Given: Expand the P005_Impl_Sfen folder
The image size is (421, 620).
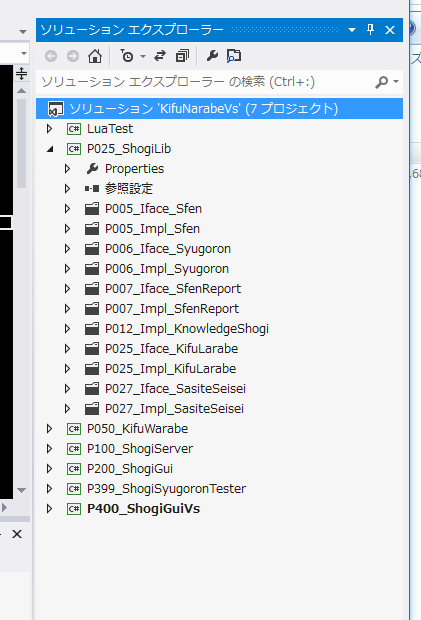Looking at the screenshot, I should pyautogui.click(x=68, y=229).
